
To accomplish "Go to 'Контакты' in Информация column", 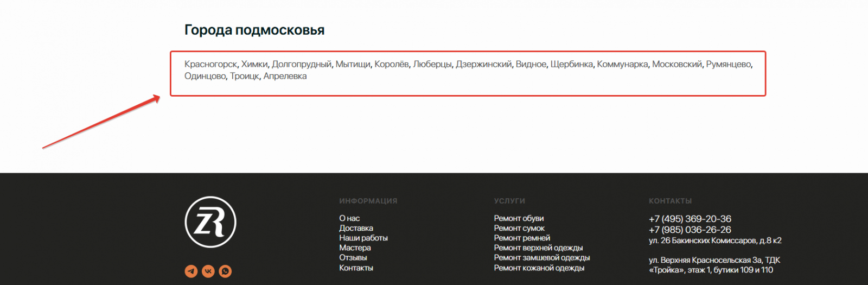I will point(356,268).
